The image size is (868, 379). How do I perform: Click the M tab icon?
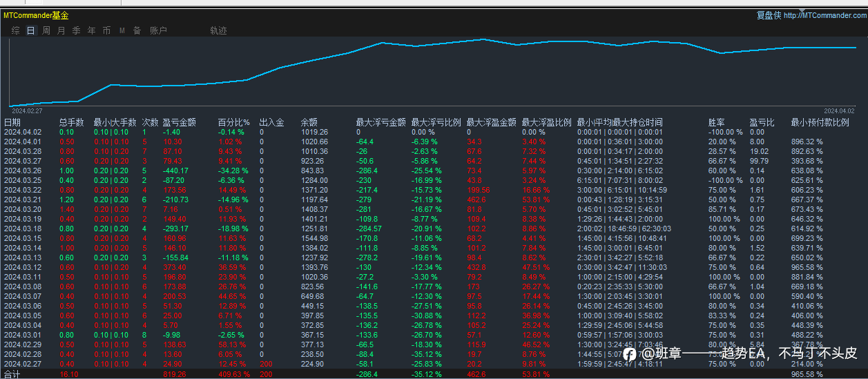pos(122,30)
